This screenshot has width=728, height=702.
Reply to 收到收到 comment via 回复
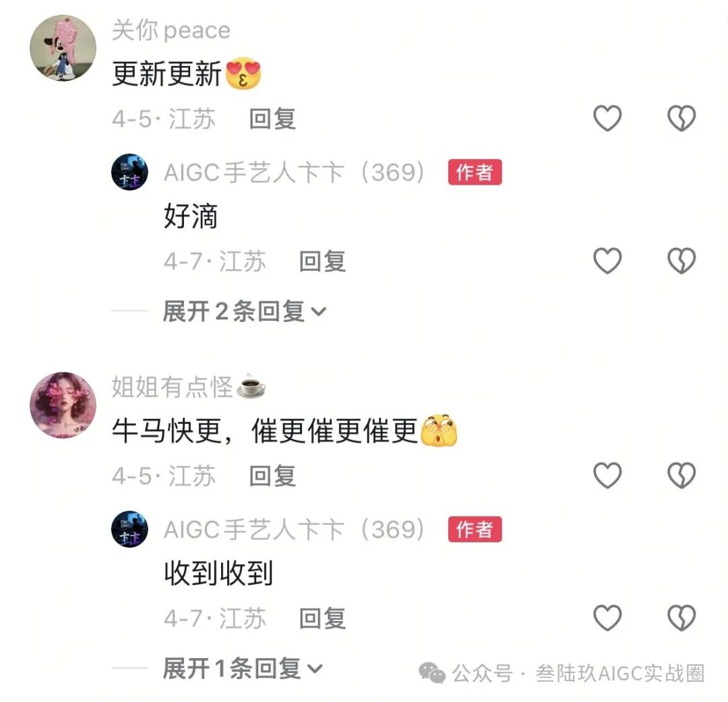coord(323,618)
